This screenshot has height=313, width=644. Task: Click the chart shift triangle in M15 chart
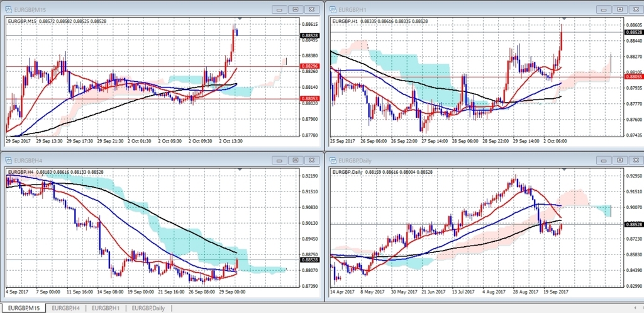pos(240,19)
